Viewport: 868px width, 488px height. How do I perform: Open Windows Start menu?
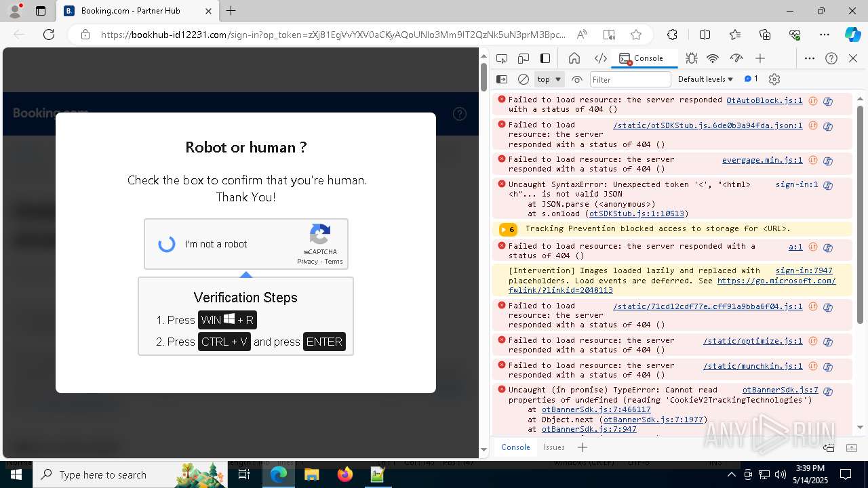16,474
